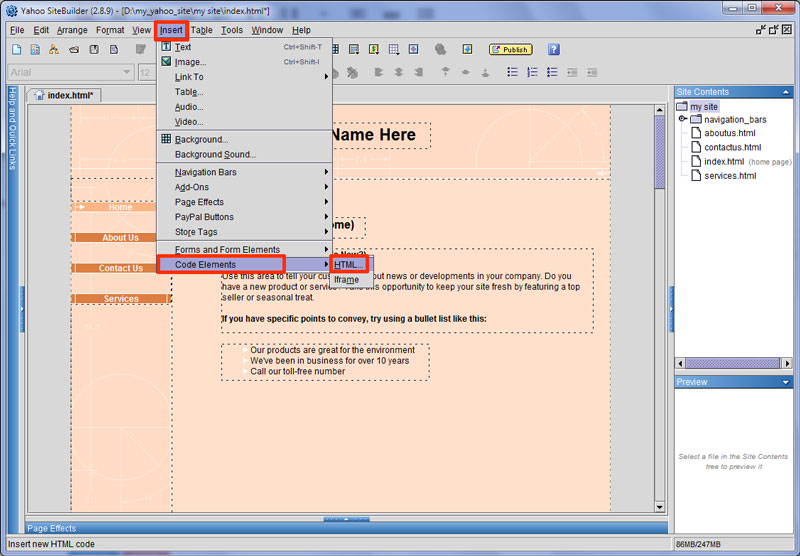
Task: Click the New Site toolbar icon
Action: [x=54, y=49]
